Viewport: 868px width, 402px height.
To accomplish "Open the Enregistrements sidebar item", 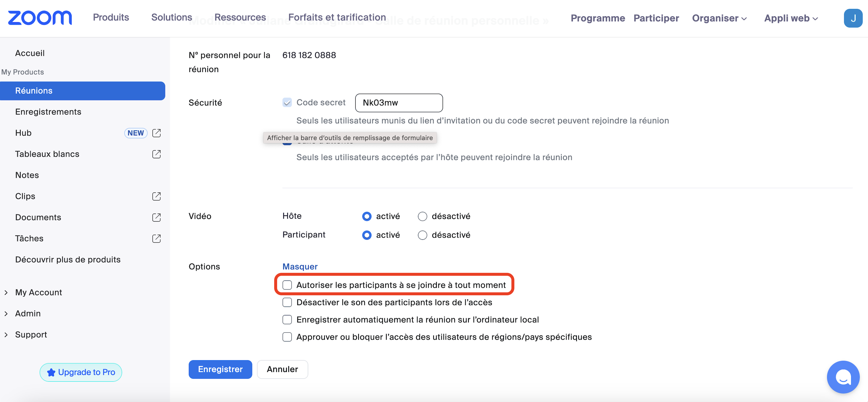I will 48,112.
